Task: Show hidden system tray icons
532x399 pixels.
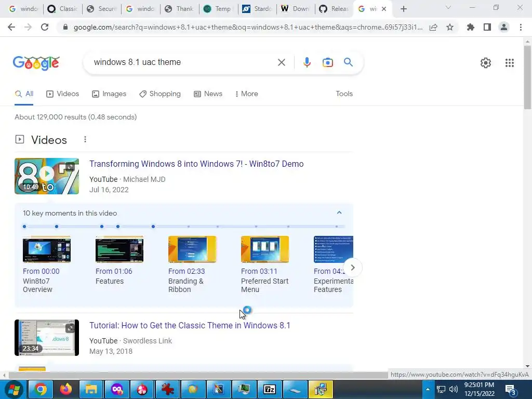Action: (428, 389)
